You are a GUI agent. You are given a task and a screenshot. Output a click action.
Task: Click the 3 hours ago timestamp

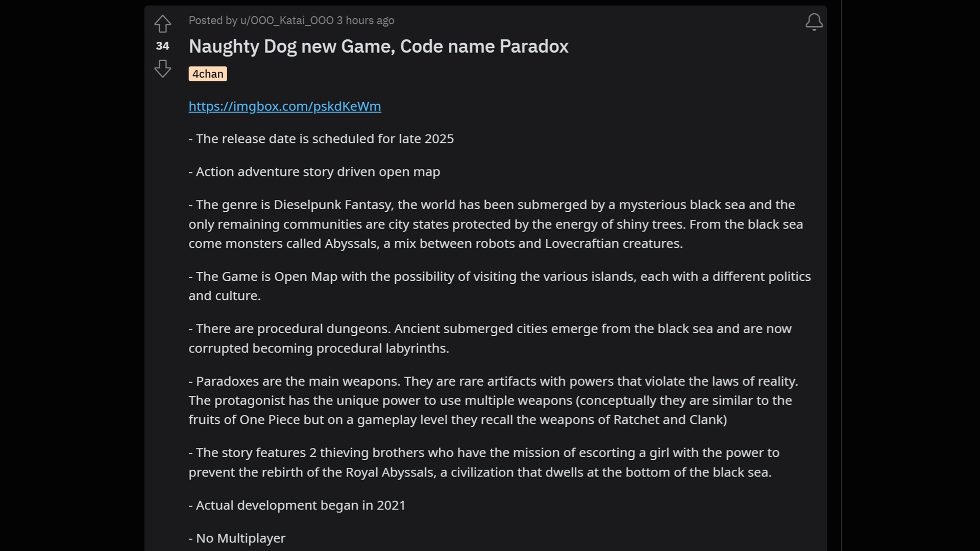[365, 20]
